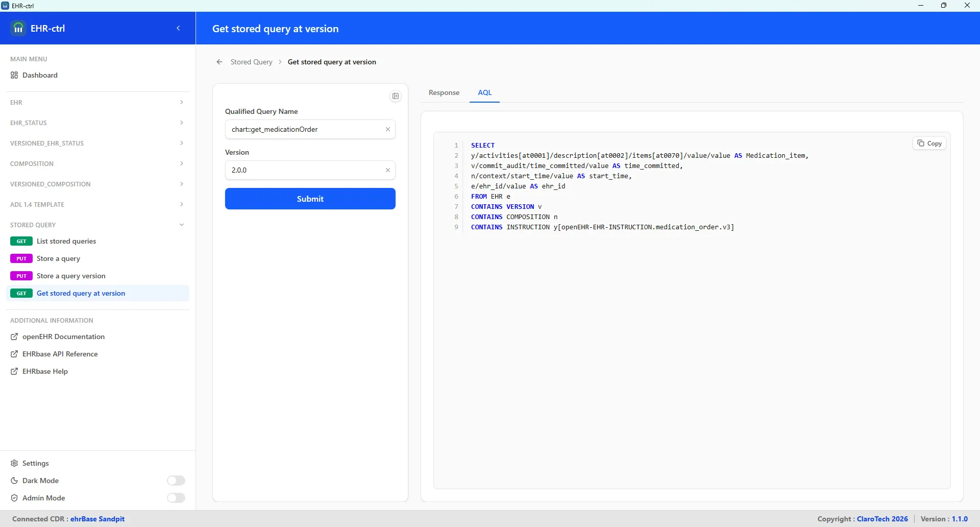Toggle Admin Mode switch
Screen dimensions: 980x527
click(176, 498)
